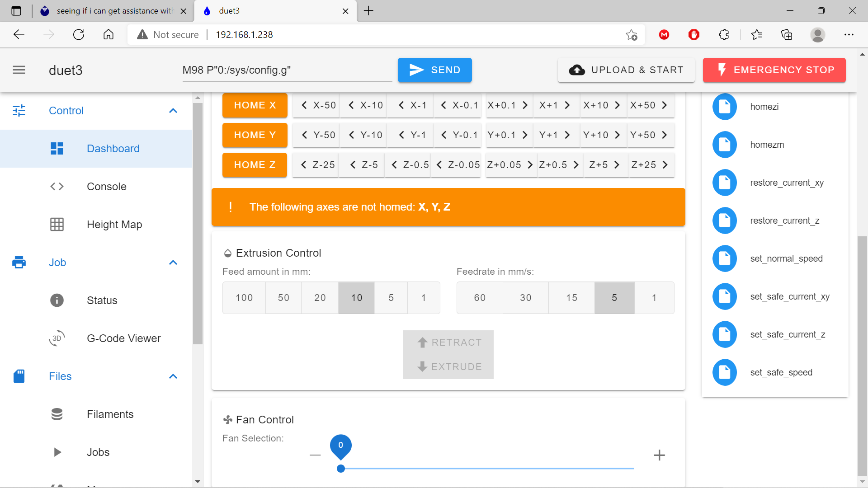This screenshot has width=868, height=488.
Task: Click the Jobs nav icon
Action: [58, 452]
